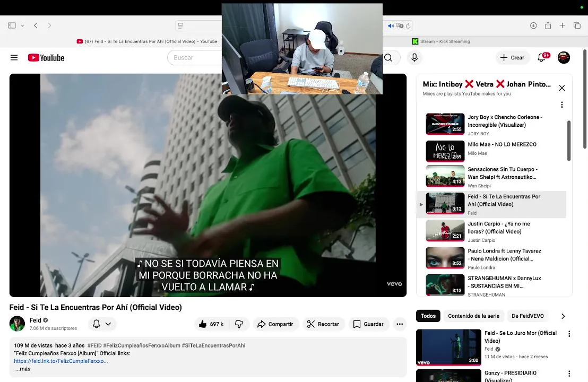This screenshot has width=588, height=382.
Task: Expand description with ...más
Action: click(x=22, y=369)
